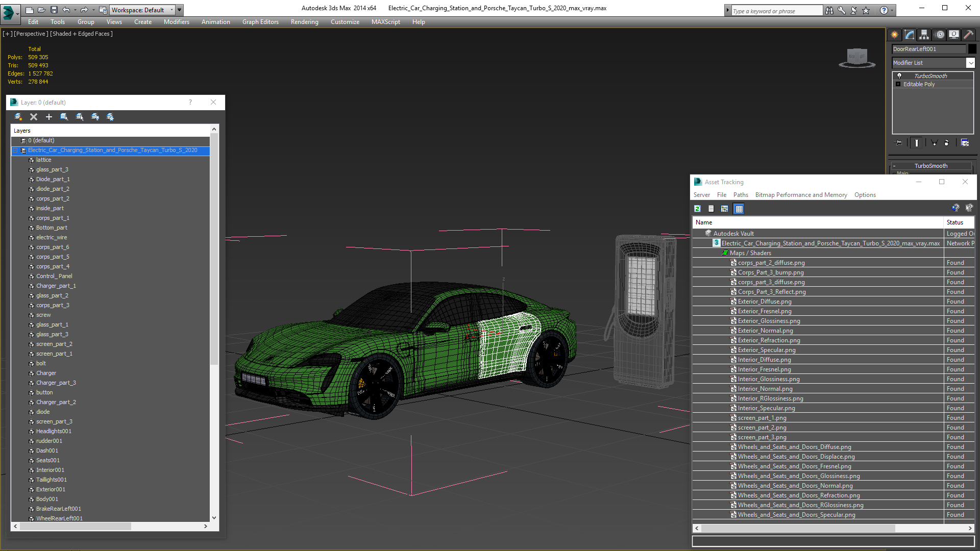Click Select Highlighted Objects and Layers icon

(64, 117)
